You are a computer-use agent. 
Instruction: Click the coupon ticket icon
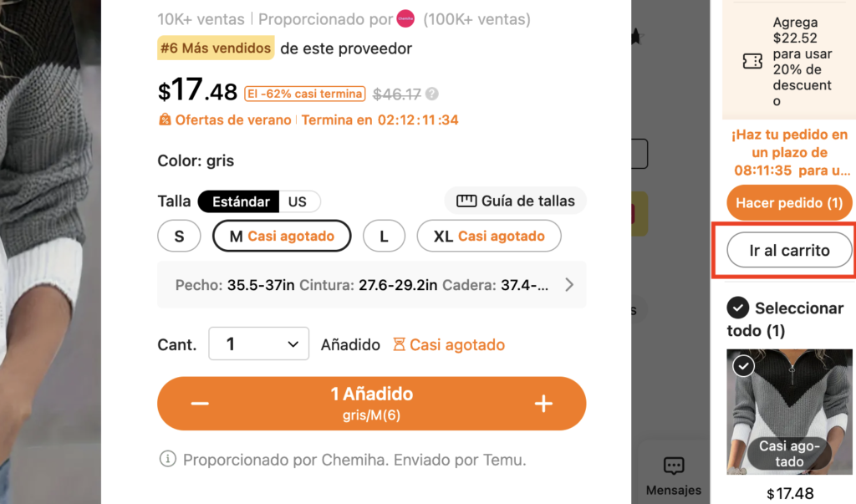[752, 62]
